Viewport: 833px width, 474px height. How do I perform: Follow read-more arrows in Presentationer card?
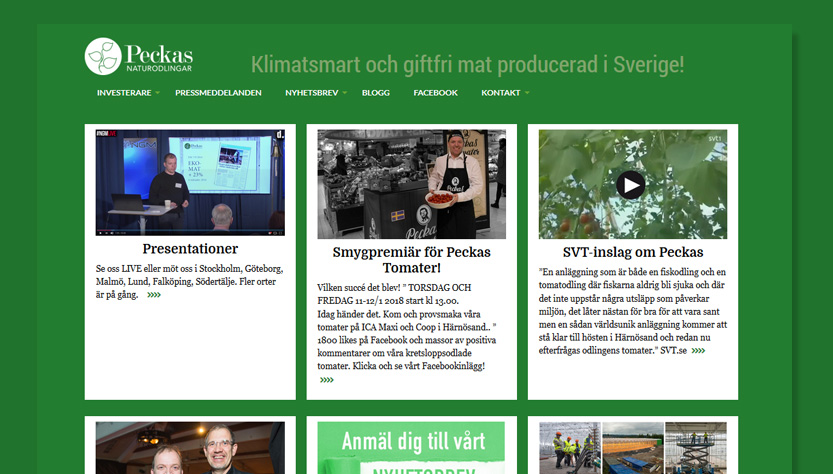click(154, 295)
